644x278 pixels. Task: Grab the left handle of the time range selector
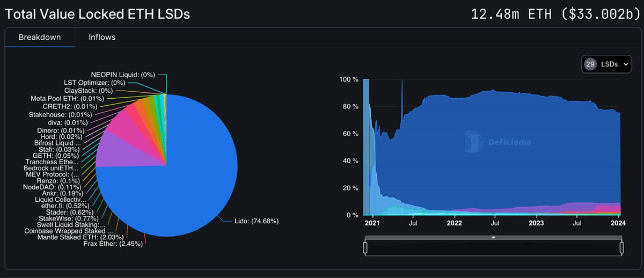(x=365, y=248)
